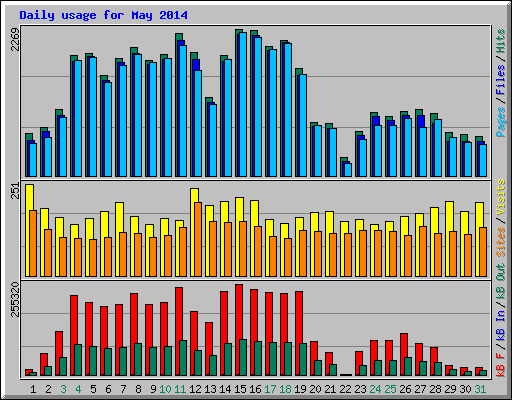
Task: Click the shortest cyan pages bar for day 22
Action: coord(348,170)
